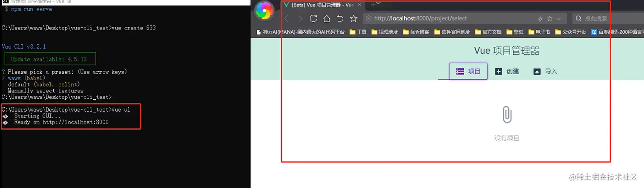644x188 pixels.
Task: Open the browser home page icon
Action: tap(327, 18)
